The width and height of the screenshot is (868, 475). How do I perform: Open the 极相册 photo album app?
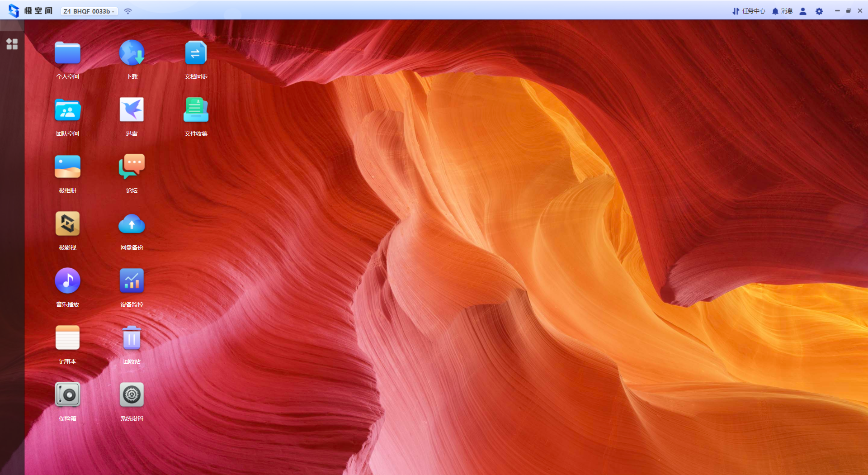67,167
